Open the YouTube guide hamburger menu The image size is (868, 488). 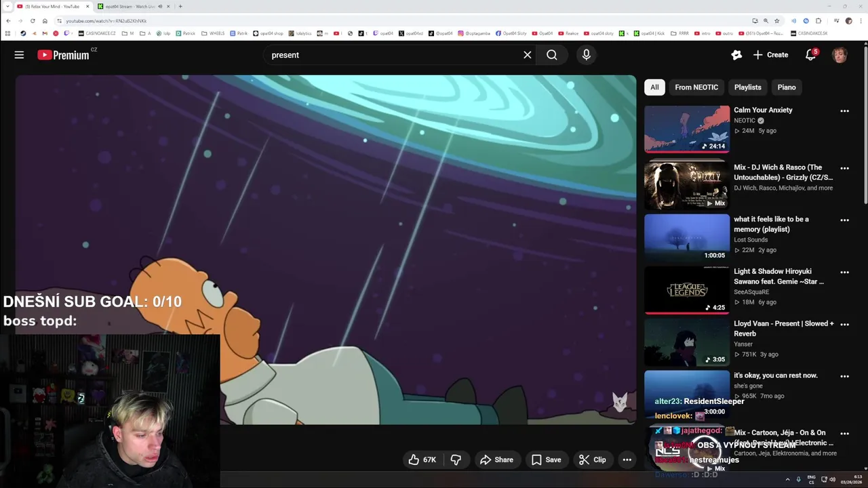pyautogui.click(x=19, y=55)
